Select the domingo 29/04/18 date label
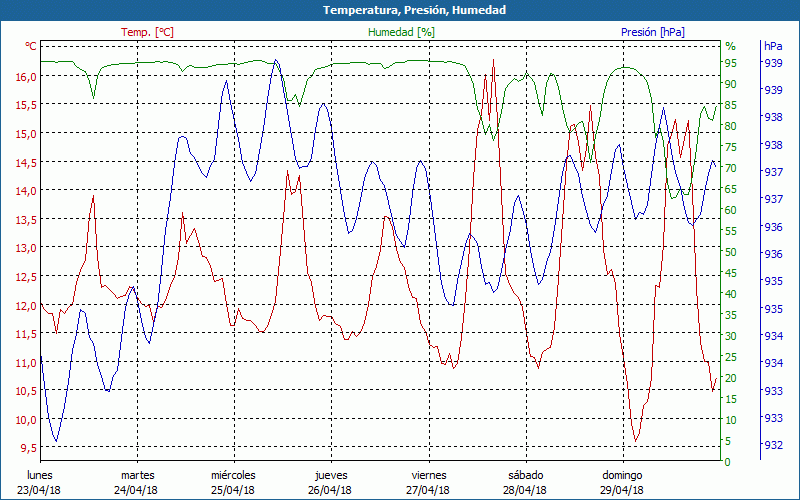Viewport: 800px width, 500px height. click(x=622, y=482)
